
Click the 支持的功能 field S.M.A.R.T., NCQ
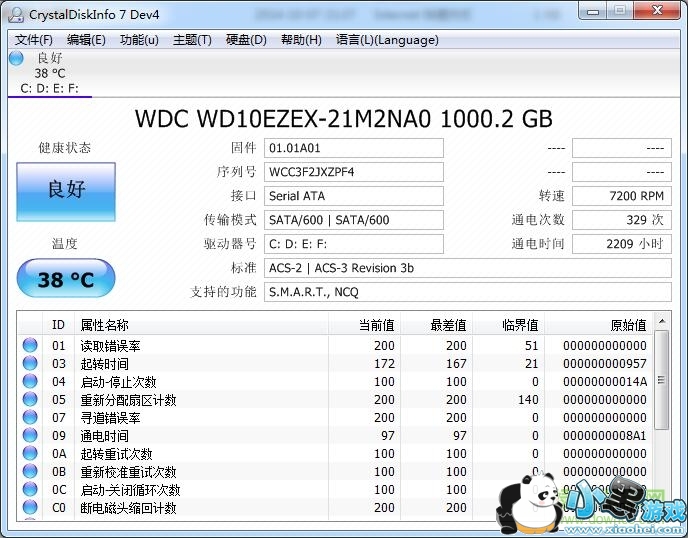coord(468,292)
